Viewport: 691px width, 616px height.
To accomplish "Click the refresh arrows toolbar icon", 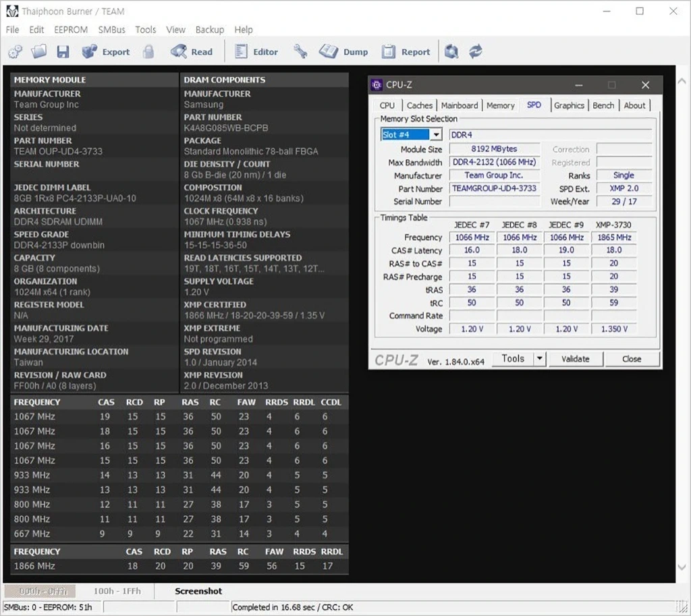I will click(x=476, y=51).
